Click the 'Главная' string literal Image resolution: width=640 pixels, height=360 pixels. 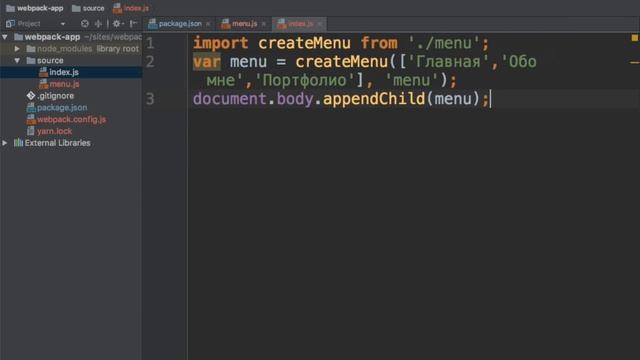pos(448,62)
